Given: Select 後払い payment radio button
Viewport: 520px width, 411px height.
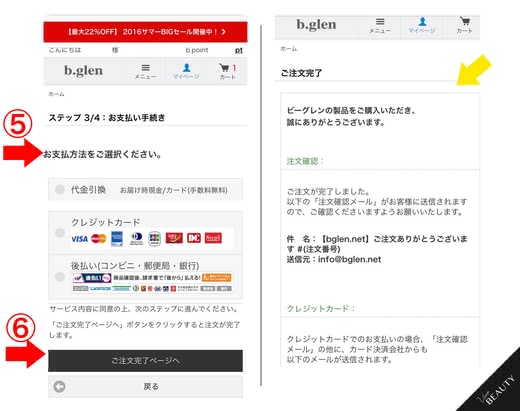Looking at the screenshot, I should tap(60, 276).
